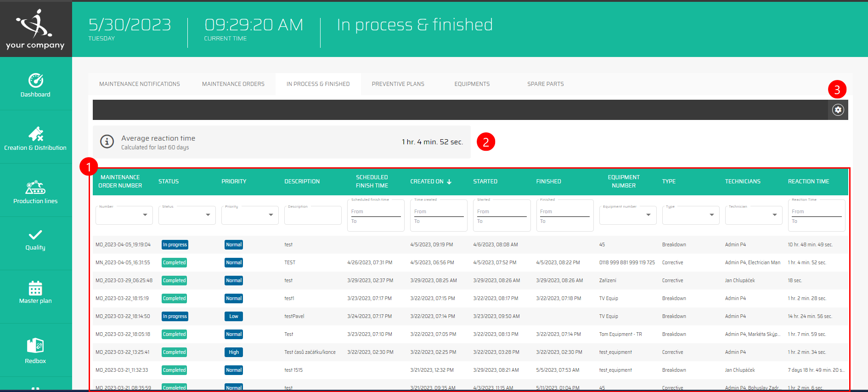Switch to Maintenance Notifications tab

point(140,84)
